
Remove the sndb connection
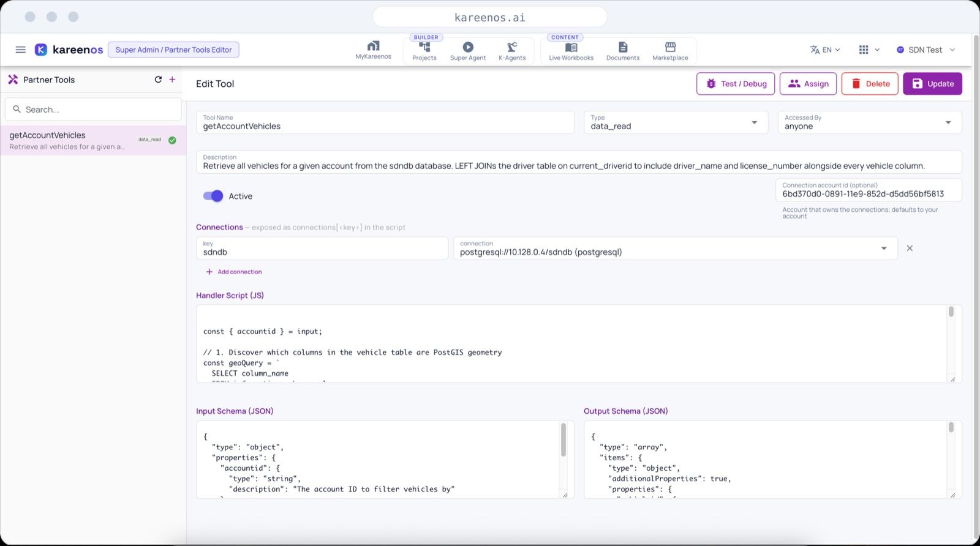[910, 248]
